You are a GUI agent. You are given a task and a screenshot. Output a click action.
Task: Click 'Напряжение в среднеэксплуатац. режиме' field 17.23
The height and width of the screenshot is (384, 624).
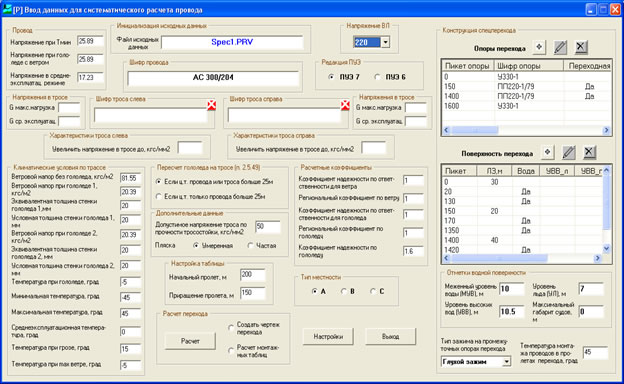(90, 78)
